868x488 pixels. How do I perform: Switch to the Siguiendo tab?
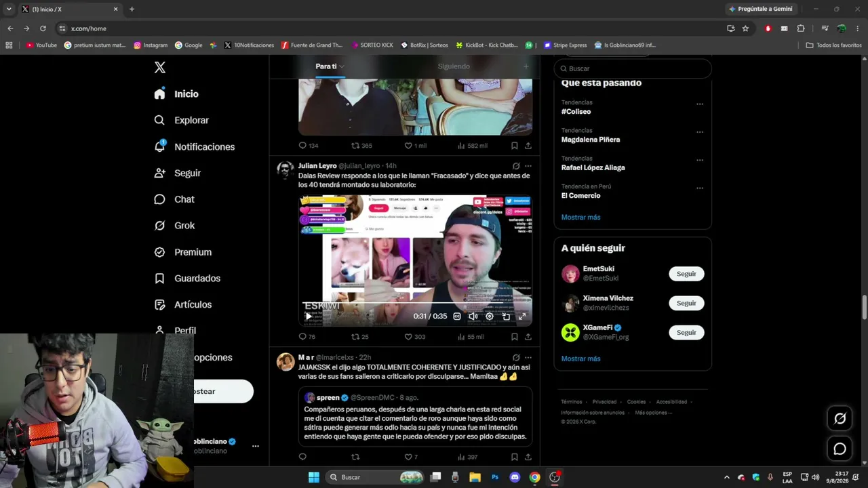tap(454, 66)
